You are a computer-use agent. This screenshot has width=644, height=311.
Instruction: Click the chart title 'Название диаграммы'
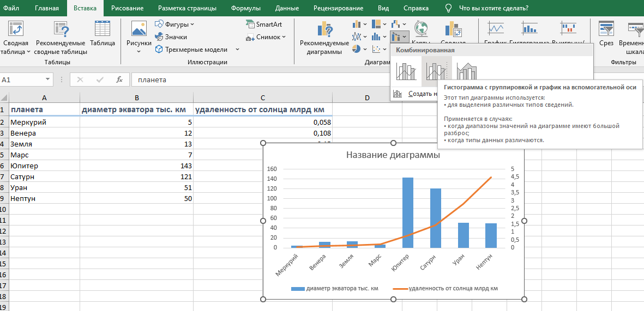393,155
